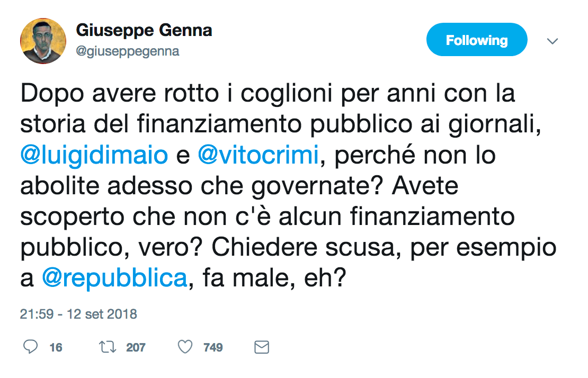Send tweet via the envelope message icon

[x=262, y=347]
